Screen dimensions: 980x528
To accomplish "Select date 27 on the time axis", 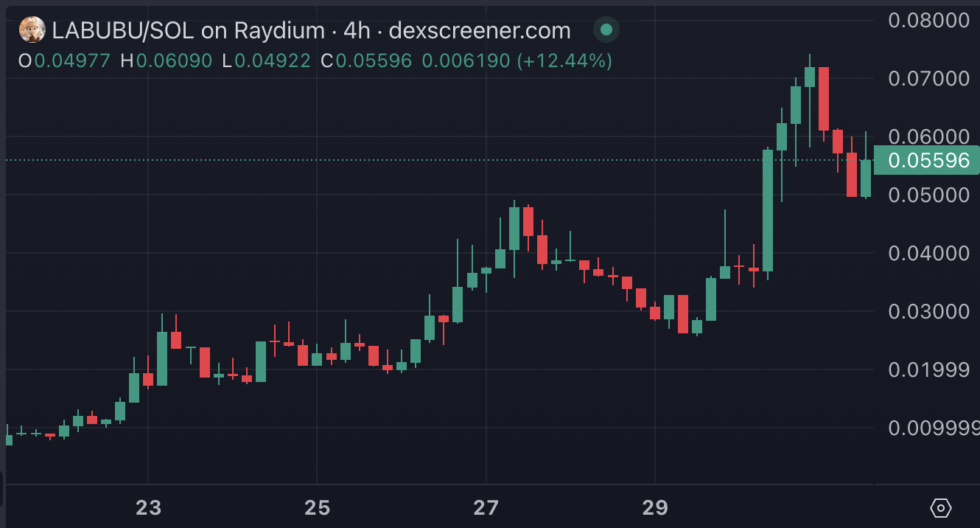I will click(486, 508).
